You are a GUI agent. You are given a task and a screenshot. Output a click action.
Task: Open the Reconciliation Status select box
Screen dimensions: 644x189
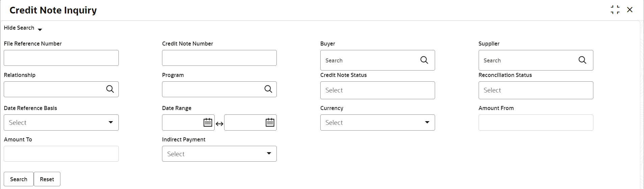pyautogui.click(x=536, y=90)
